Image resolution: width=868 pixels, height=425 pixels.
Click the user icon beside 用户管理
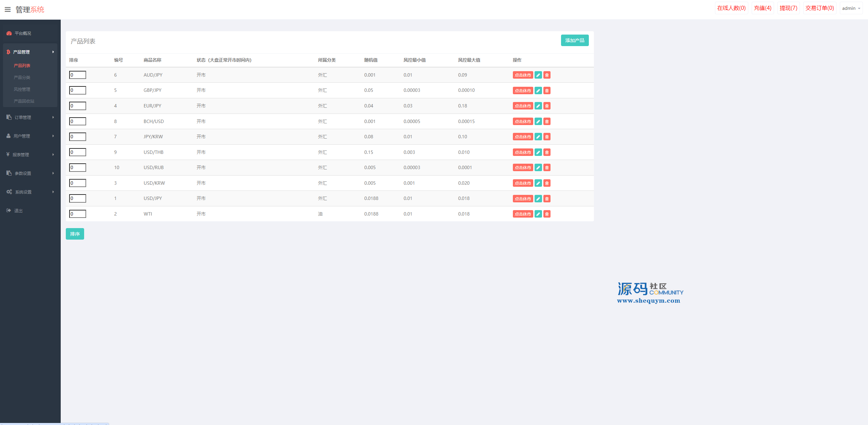tap(8, 136)
